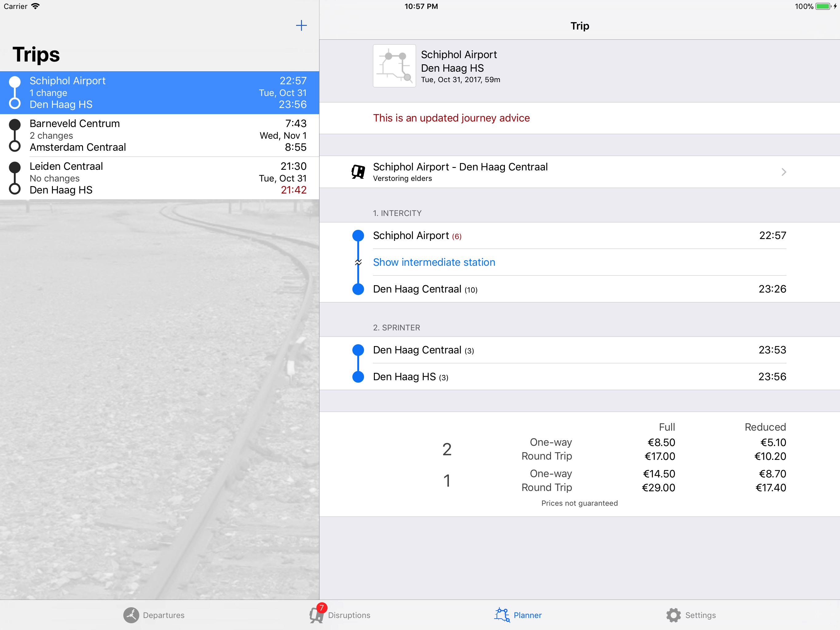Select Leiden Centraal to Den Haag HS trip

click(160, 178)
